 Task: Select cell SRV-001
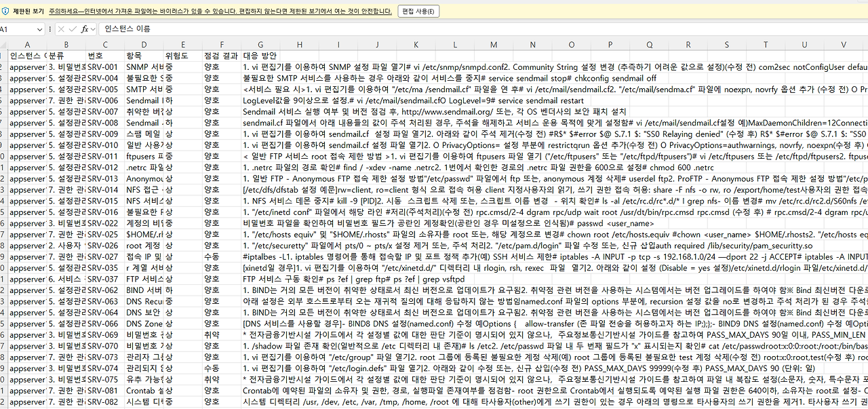[x=105, y=67]
